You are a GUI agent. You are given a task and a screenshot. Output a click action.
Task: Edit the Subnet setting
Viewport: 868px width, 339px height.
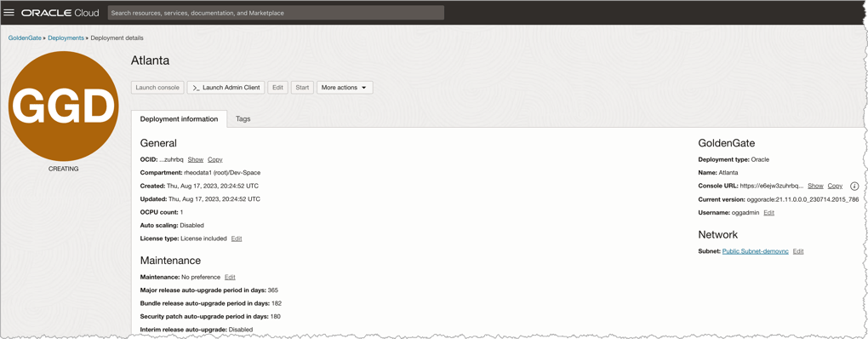point(798,251)
